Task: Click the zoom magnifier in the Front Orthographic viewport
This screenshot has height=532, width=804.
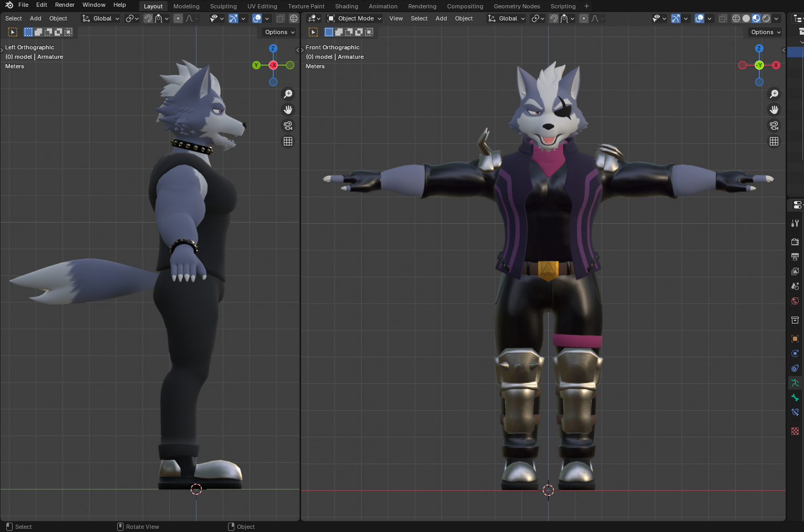Action: 774,94
